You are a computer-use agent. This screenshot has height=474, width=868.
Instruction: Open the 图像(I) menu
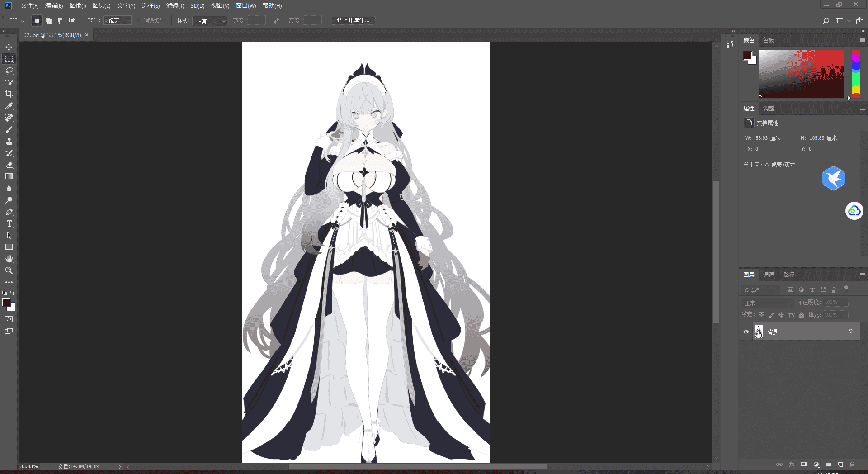(78, 6)
